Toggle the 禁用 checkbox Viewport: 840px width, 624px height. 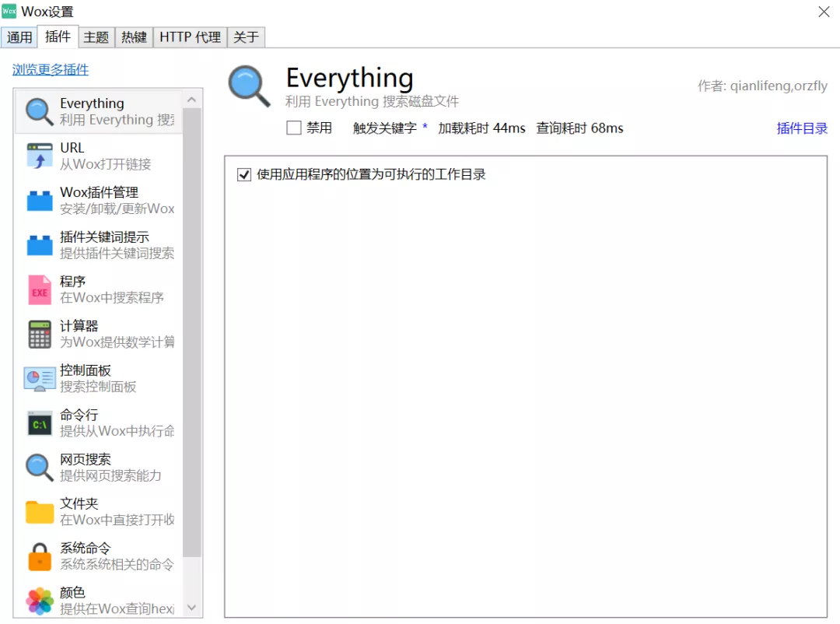(x=293, y=128)
